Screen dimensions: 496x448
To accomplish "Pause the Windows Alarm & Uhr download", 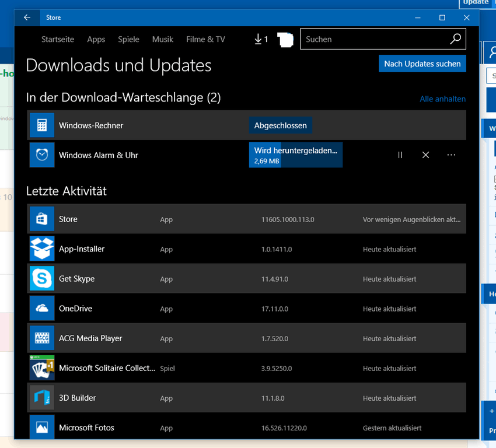I will coord(400,155).
